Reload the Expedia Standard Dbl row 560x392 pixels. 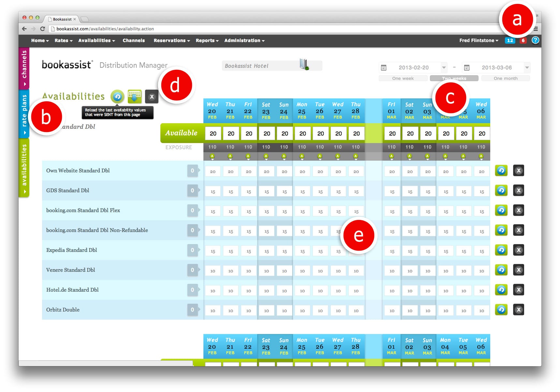point(501,250)
